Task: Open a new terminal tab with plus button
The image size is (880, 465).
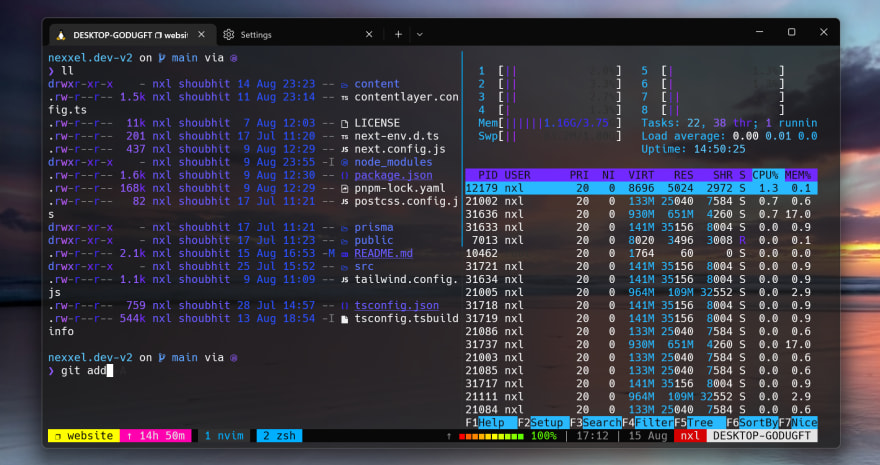Action: (x=397, y=34)
